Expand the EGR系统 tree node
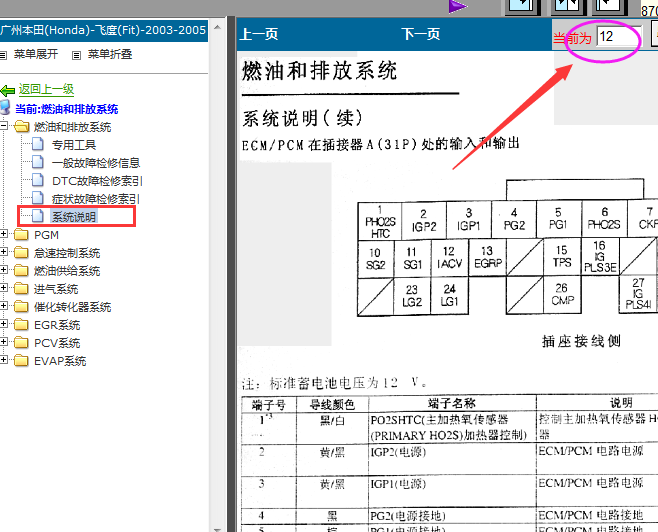 [4, 324]
